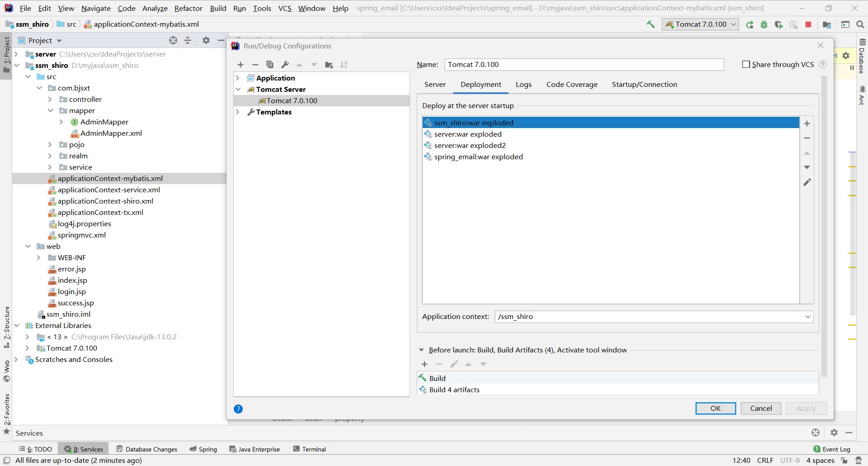868x466 pixels.
Task: Remove selected deployment artifact minus button
Action: [x=807, y=138]
